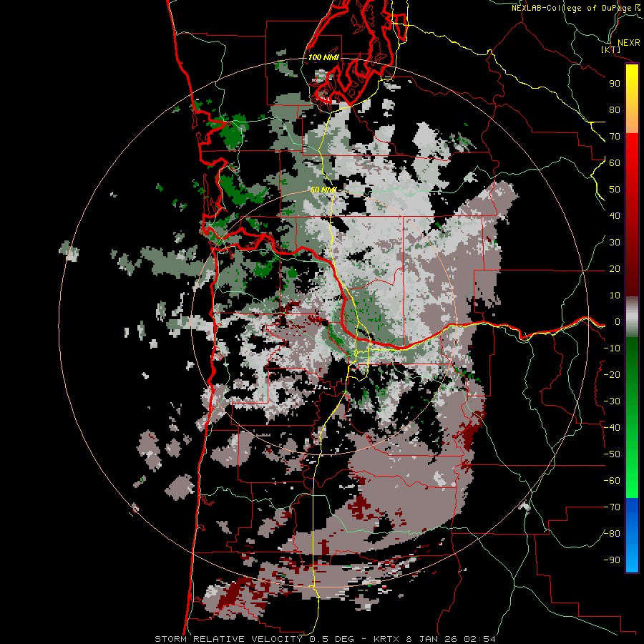Click the "8 JAN 26 02:54" timestamp
This screenshot has height=644, width=644.
point(451,639)
